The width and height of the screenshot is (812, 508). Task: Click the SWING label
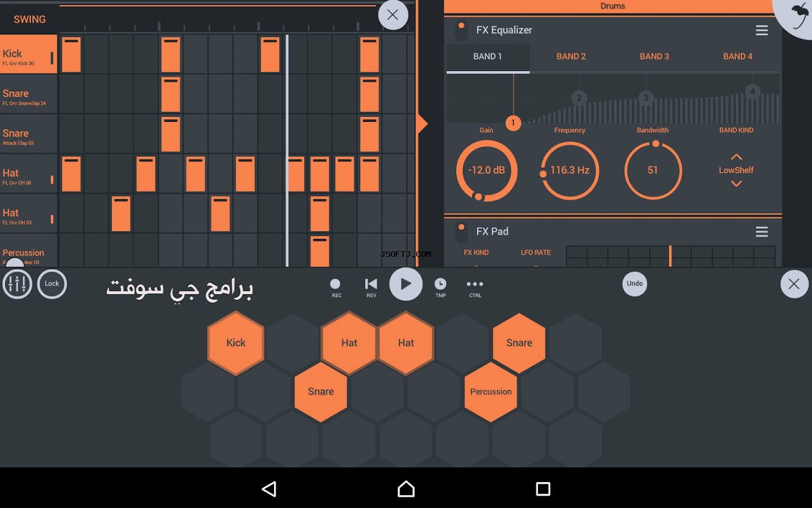(29, 19)
